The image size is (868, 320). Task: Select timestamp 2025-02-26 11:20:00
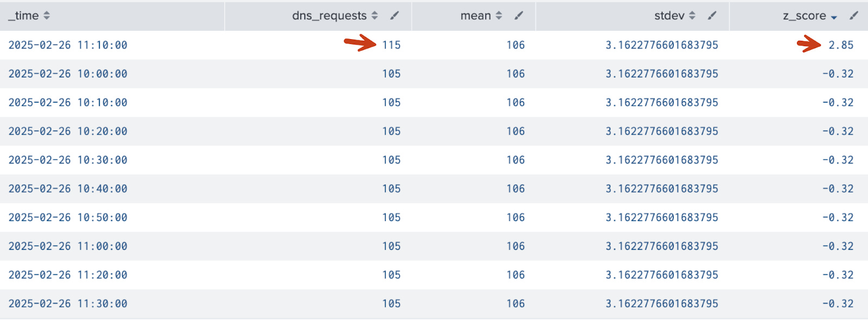pyautogui.click(x=68, y=275)
